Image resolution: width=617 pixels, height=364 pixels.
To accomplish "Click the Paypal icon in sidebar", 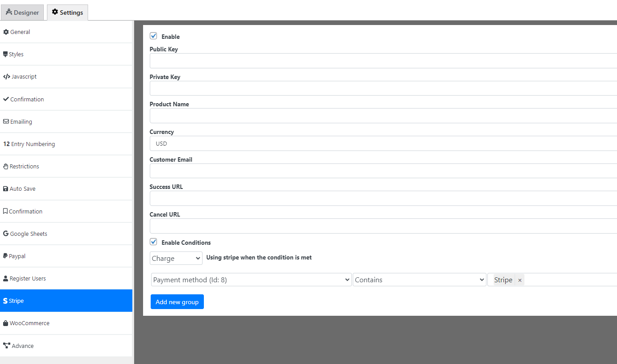I will coord(5,256).
